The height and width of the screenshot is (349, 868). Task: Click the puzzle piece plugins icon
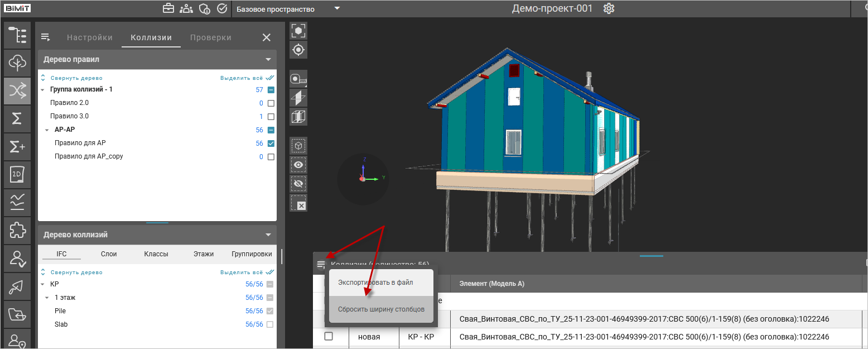click(x=17, y=231)
